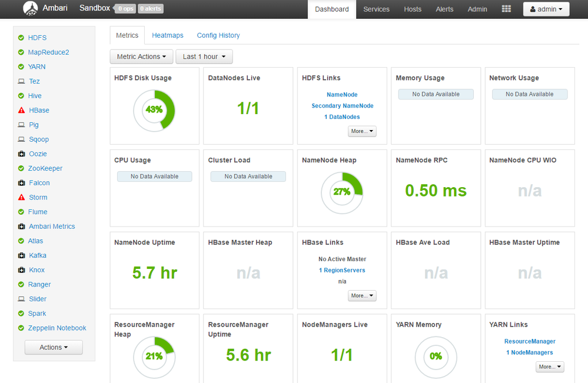Image resolution: width=588 pixels, height=383 pixels.
Task: Click Oozie maintenance mode icon
Action: tap(21, 154)
